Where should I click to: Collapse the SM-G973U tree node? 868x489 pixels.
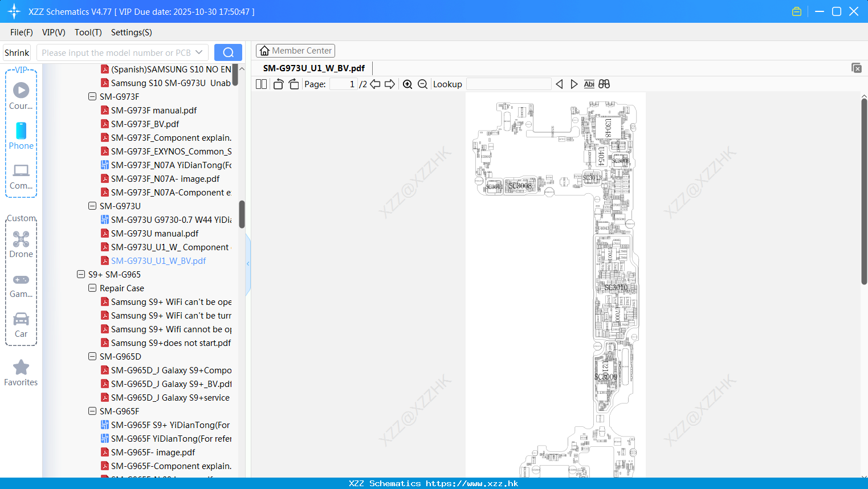92,206
